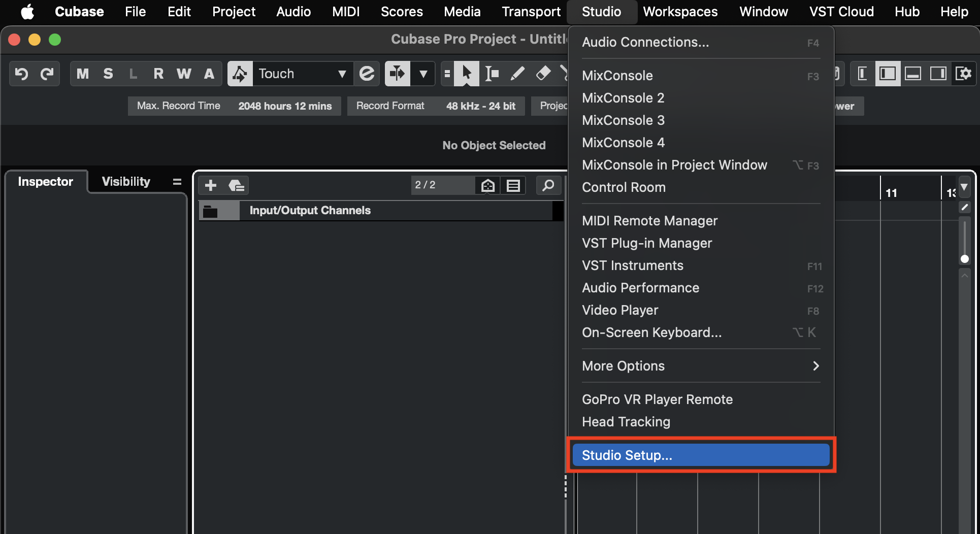The width and height of the screenshot is (980, 534).
Task: Open the Studio menu in menu bar
Action: point(601,12)
